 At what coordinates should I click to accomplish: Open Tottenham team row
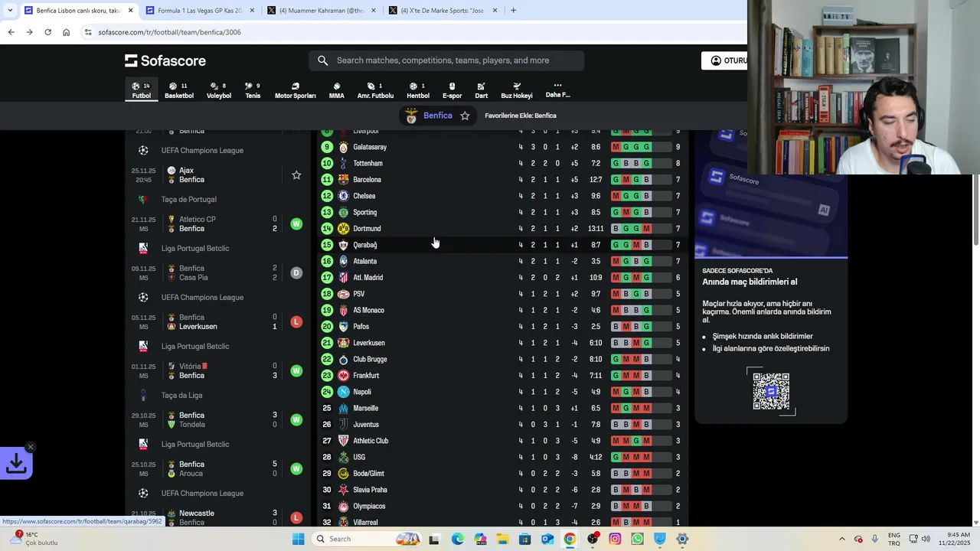[502, 163]
